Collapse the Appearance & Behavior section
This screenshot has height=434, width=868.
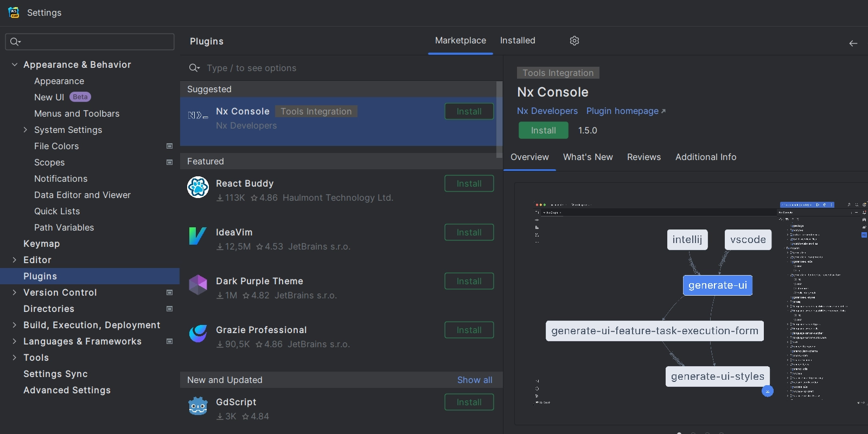click(x=15, y=65)
